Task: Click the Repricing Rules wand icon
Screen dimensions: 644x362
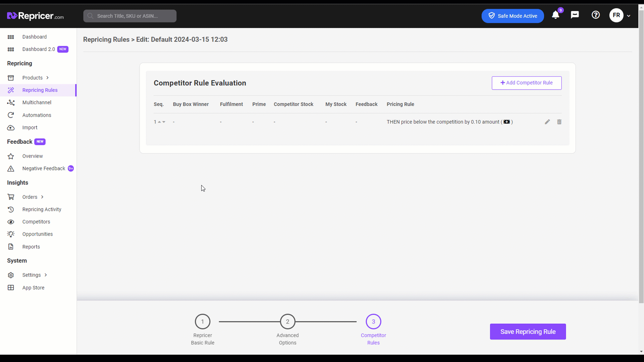Action: pos(11,90)
